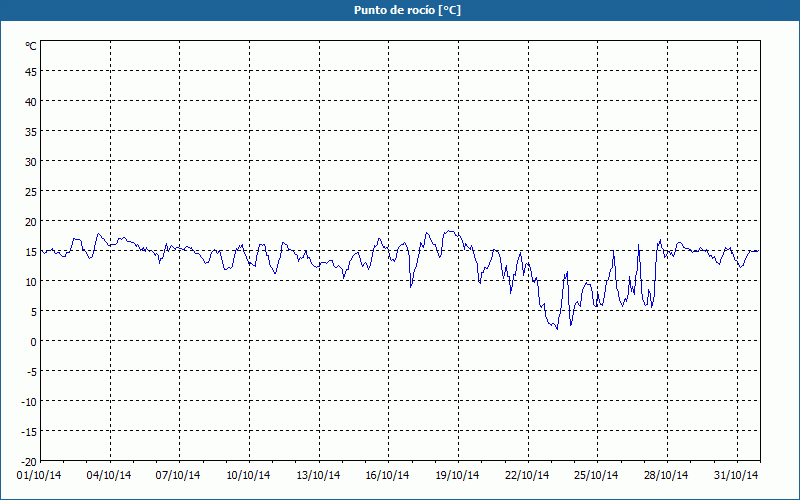Click the 30 value on the y-axis

click(31, 162)
